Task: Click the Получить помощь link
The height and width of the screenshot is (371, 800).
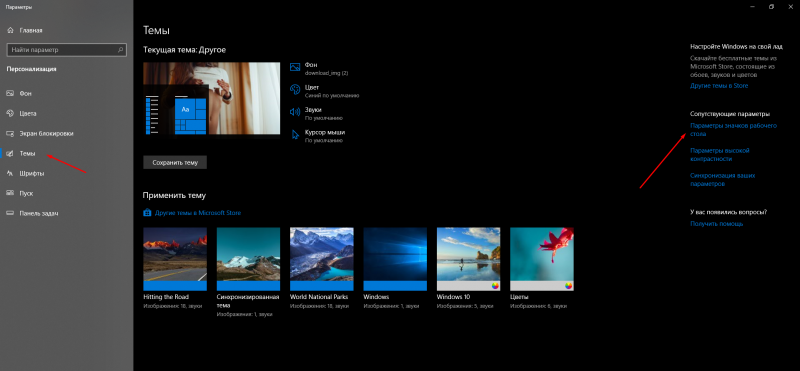Action: click(x=716, y=224)
